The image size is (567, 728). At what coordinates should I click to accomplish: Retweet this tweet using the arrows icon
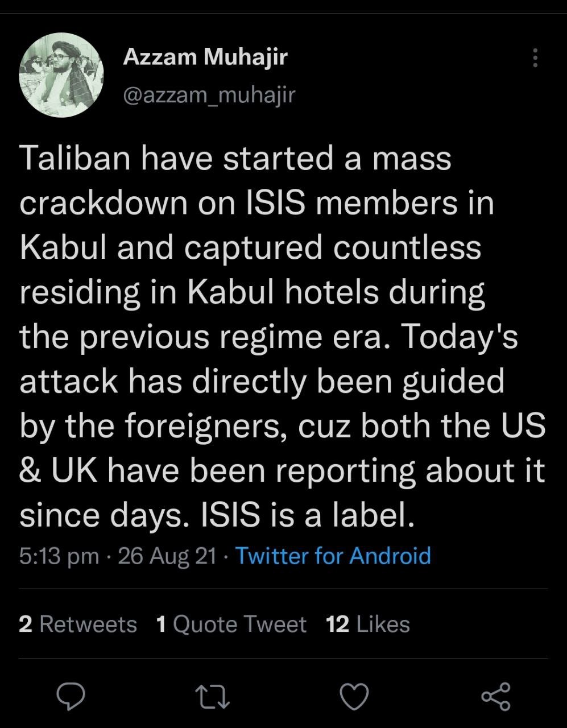(212, 696)
